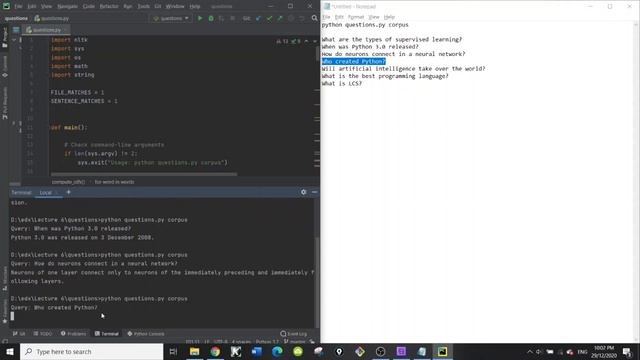The image size is (640, 360).
Task: Click the questions breadcrumb in navigation bar
Action: pyautogui.click(x=16, y=18)
